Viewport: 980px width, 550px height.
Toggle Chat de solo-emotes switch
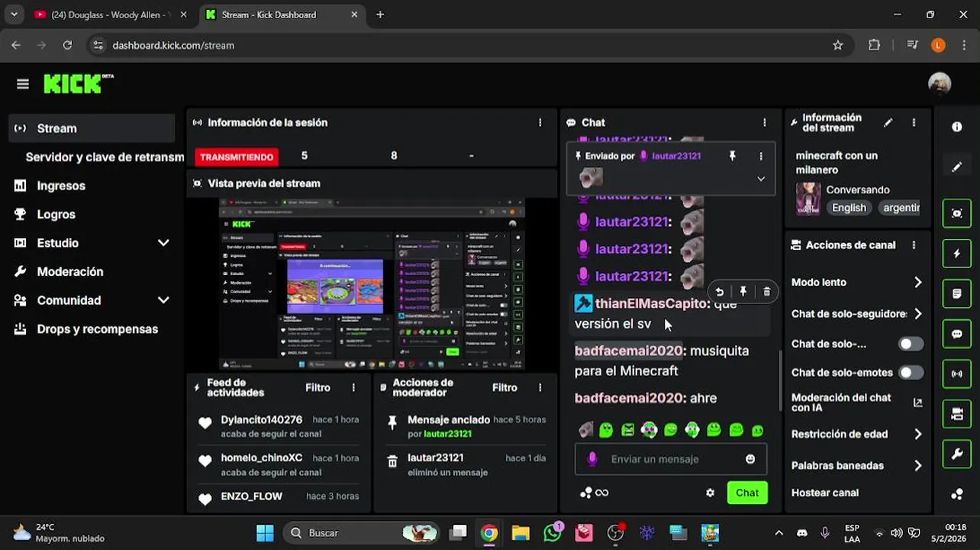(x=911, y=373)
